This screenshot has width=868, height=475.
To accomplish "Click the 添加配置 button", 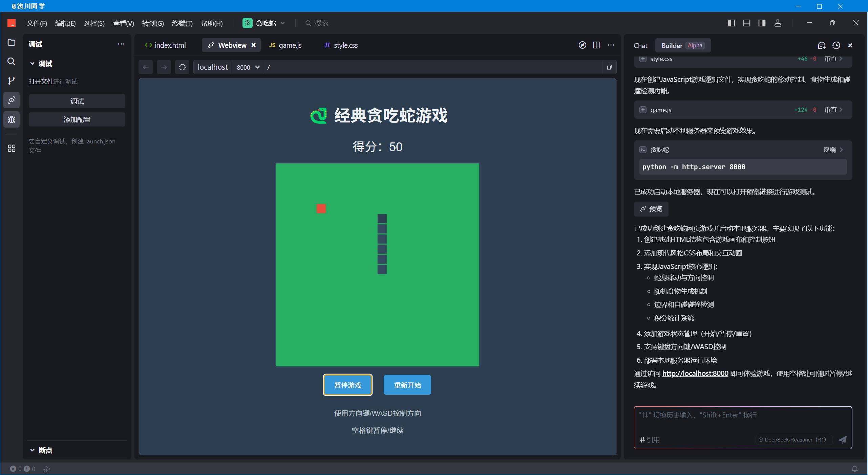I will click(77, 119).
